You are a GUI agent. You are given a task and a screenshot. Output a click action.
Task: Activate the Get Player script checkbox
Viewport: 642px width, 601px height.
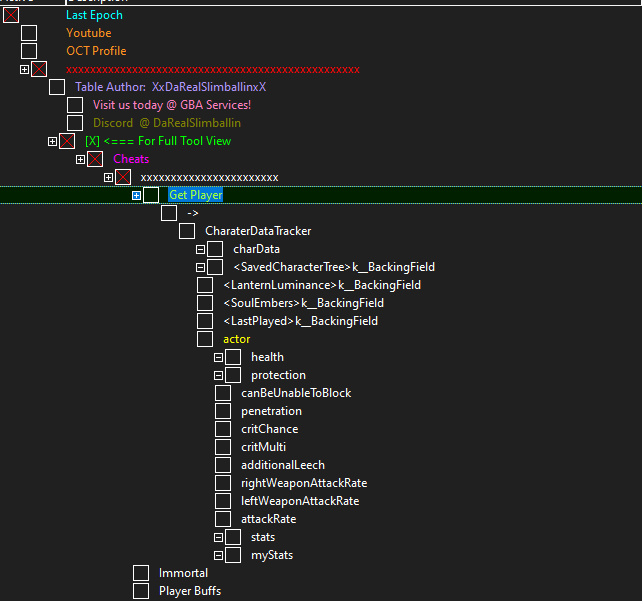point(151,195)
